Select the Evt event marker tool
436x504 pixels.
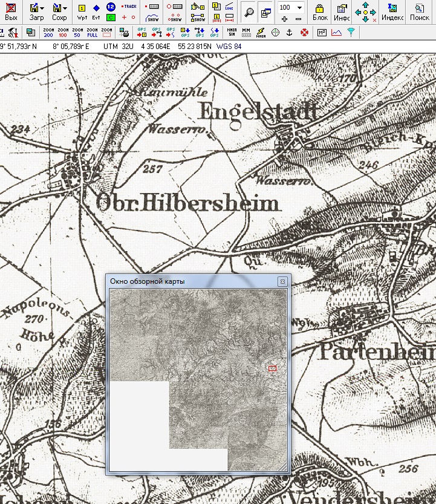click(x=96, y=11)
